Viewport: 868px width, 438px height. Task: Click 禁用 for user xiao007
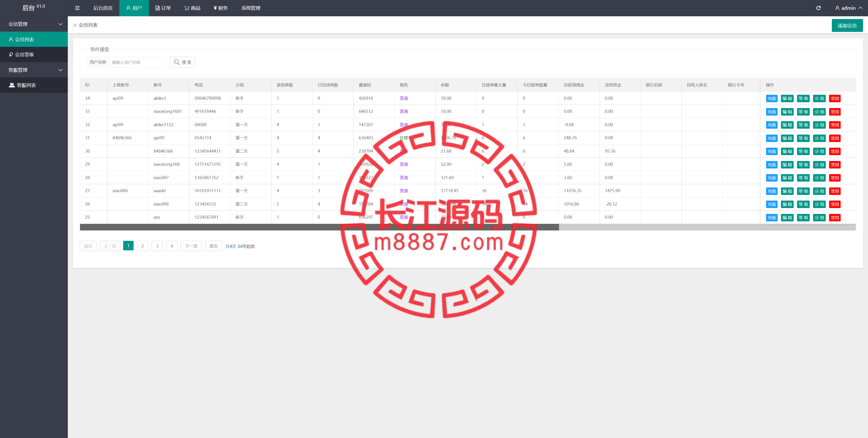point(835,178)
